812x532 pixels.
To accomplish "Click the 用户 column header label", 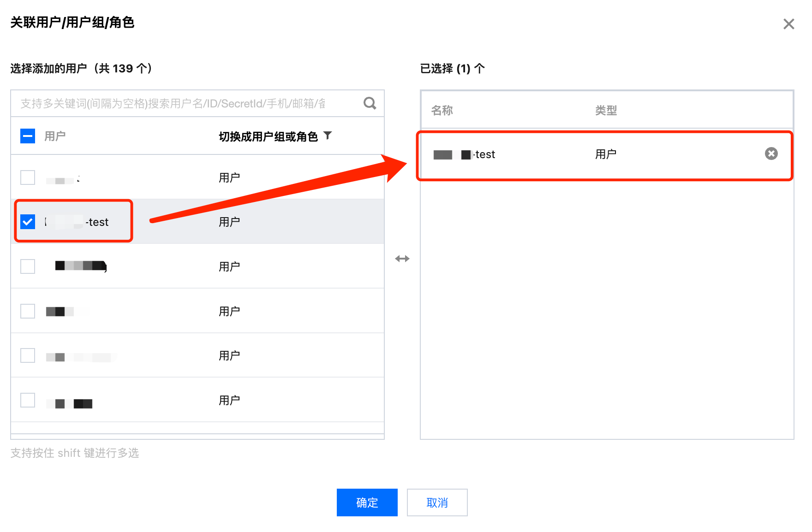I will point(55,136).
